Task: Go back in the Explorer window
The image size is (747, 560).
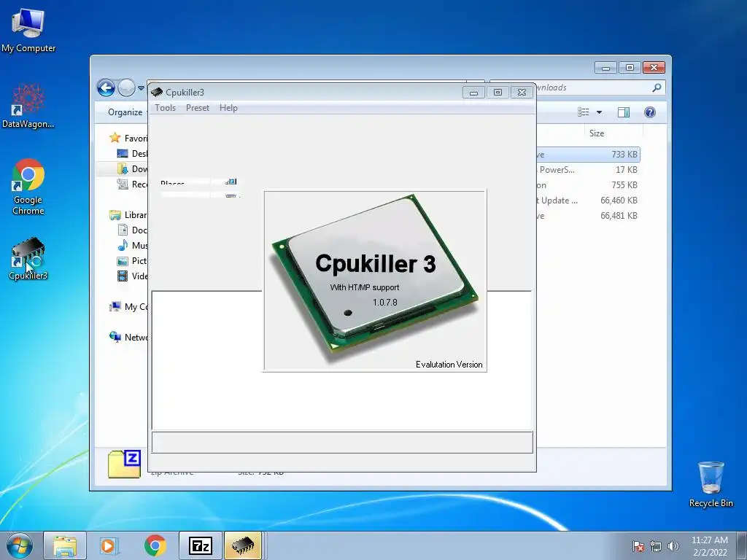Action: tap(107, 87)
